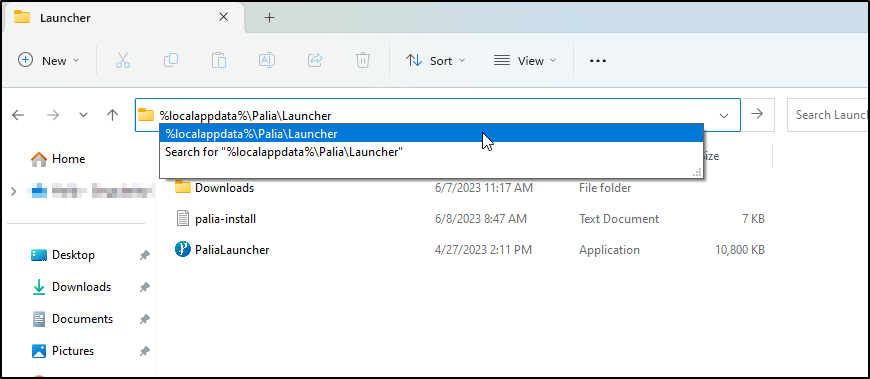Open recent locations dropdown chevron
Image resolution: width=870 pixels, height=379 pixels.
pos(83,115)
